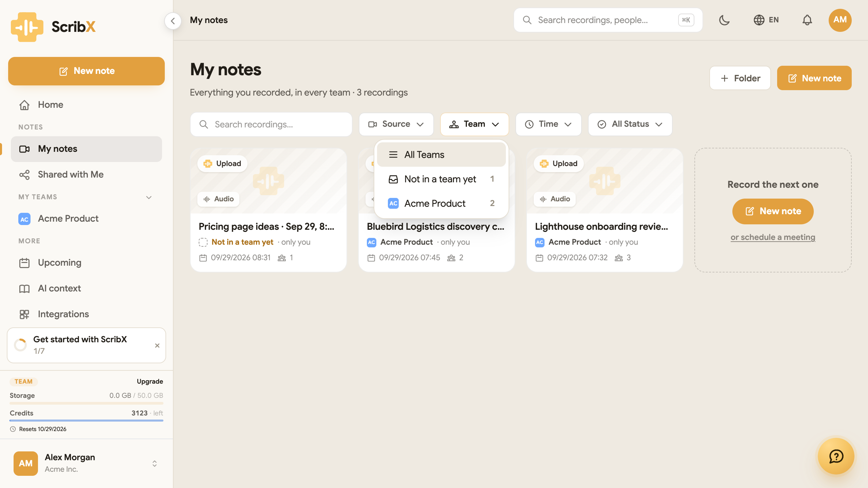This screenshot has height=488, width=868.
Task: Expand the Time filter dropdown
Action: point(548,124)
